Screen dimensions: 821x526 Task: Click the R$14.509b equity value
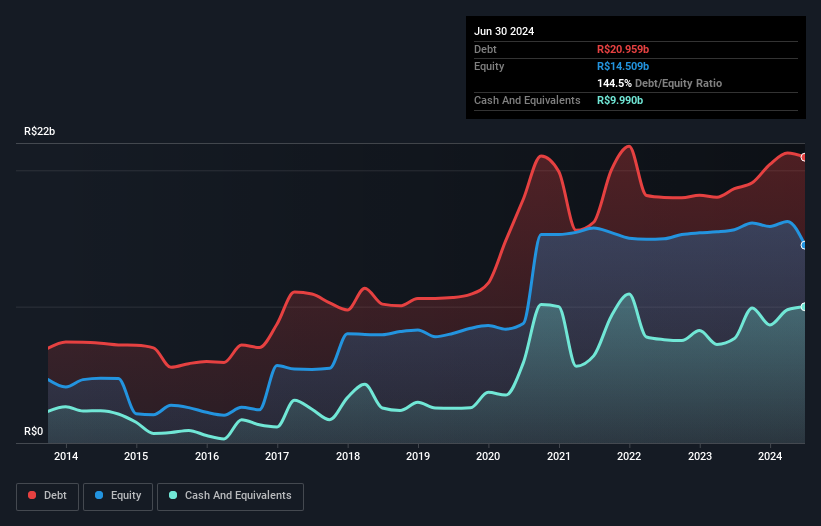(623, 66)
